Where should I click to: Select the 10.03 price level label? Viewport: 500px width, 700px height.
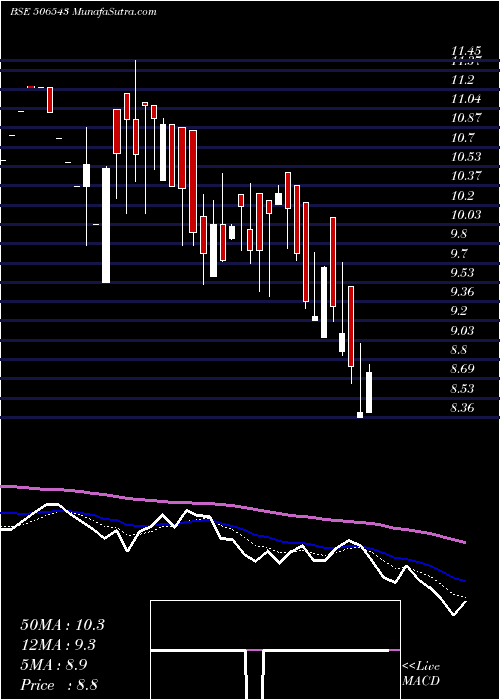tap(466, 215)
